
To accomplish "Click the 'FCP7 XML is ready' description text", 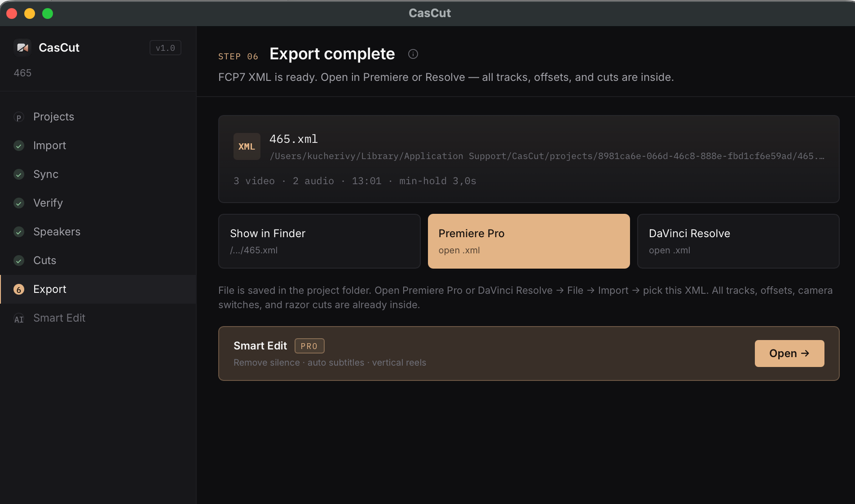I will [446, 77].
